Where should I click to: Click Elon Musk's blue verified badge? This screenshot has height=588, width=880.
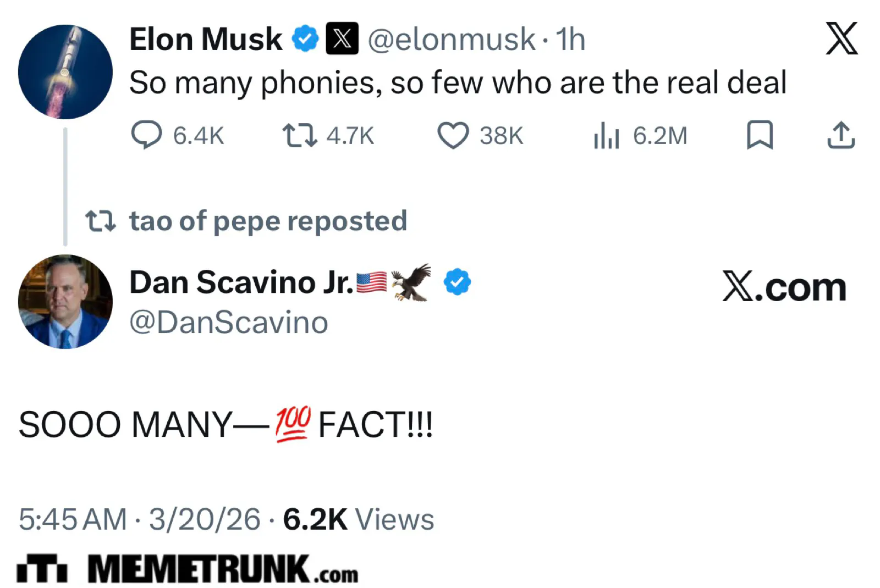(305, 39)
